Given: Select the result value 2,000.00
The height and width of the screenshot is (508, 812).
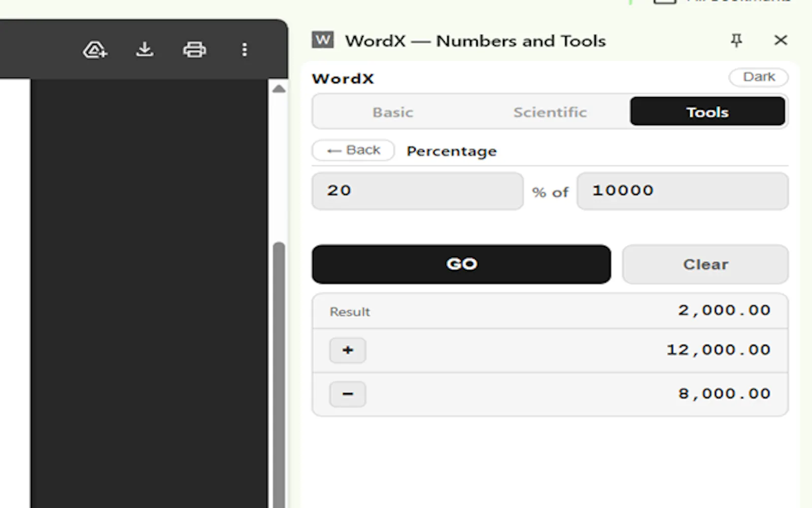Looking at the screenshot, I should 724,310.
